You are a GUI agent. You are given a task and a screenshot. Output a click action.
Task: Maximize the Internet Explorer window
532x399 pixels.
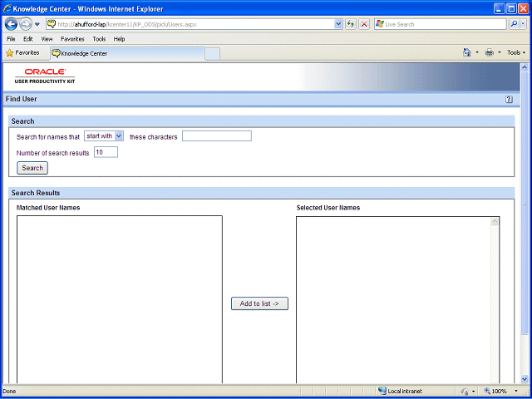click(x=511, y=8)
